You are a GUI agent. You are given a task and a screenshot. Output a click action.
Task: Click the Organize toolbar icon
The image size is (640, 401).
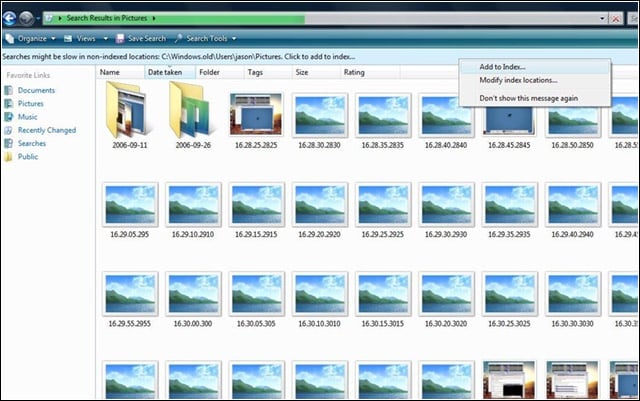pos(9,38)
